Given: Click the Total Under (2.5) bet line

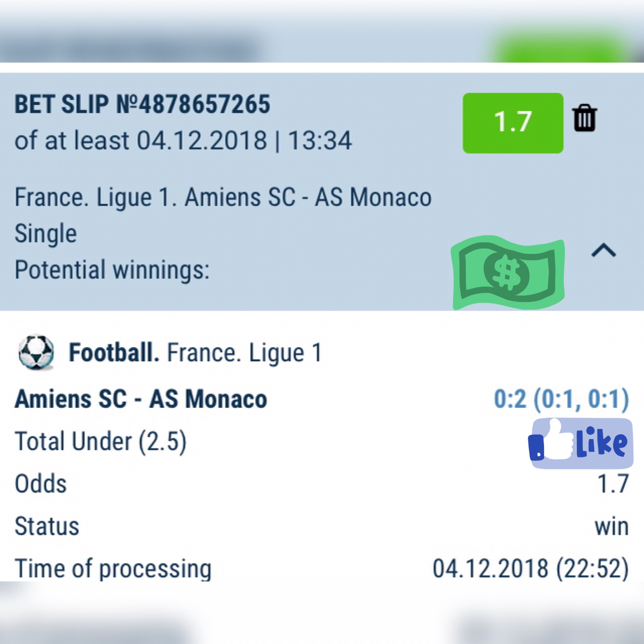Looking at the screenshot, I should (101, 441).
